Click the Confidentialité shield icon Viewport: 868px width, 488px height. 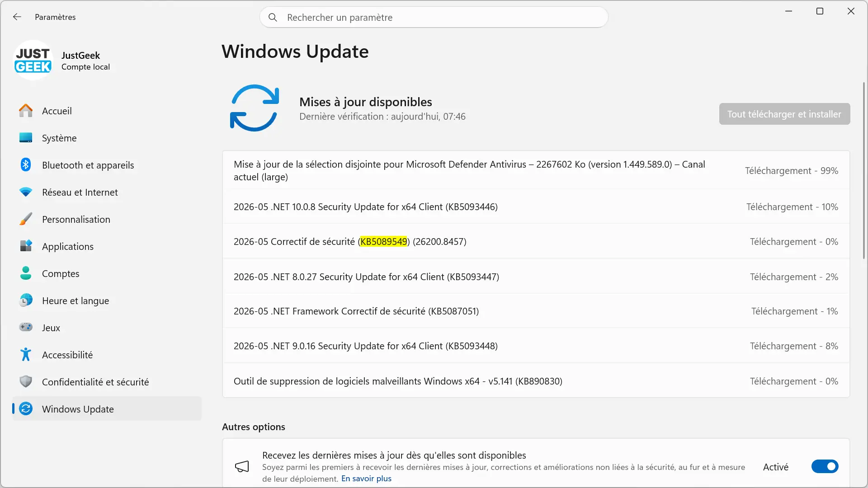point(26,381)
